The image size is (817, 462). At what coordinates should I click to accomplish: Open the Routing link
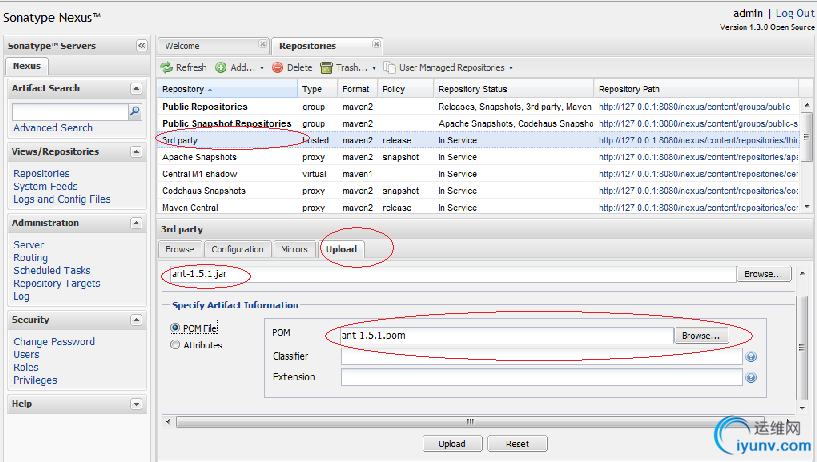tap(30, 258)
